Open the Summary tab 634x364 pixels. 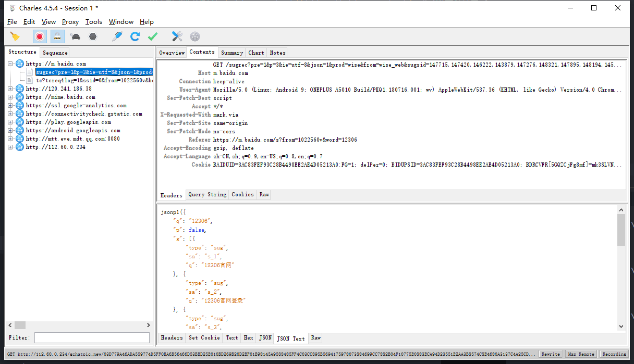232,53
